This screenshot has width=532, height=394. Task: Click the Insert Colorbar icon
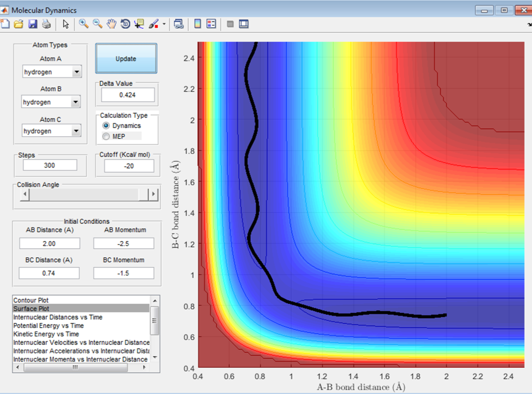tap(197, 24)
